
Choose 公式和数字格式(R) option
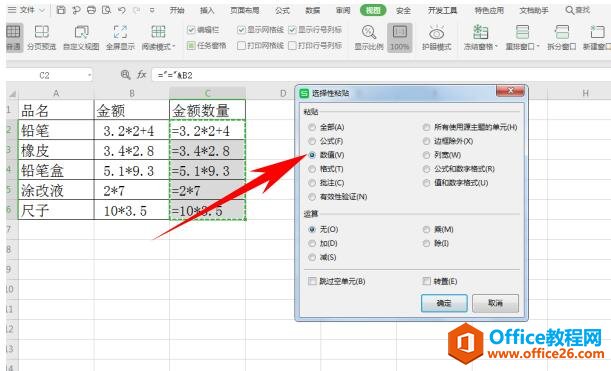[426, 169]
